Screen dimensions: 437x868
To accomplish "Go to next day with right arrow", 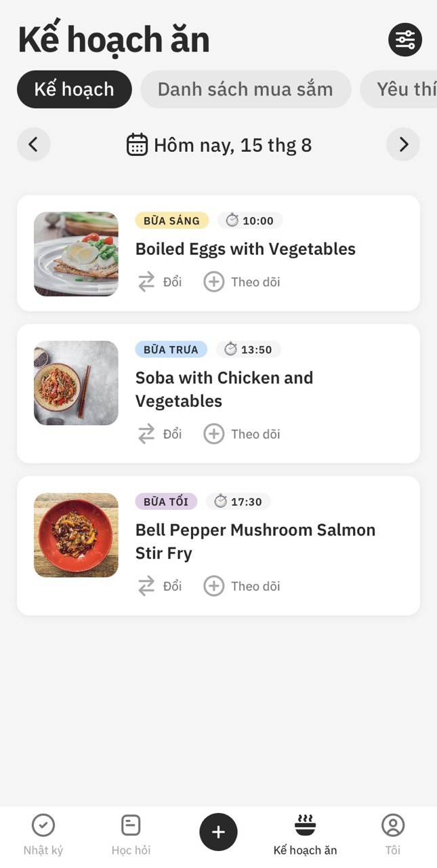I will pyautogui.click(x=403, y=144).
